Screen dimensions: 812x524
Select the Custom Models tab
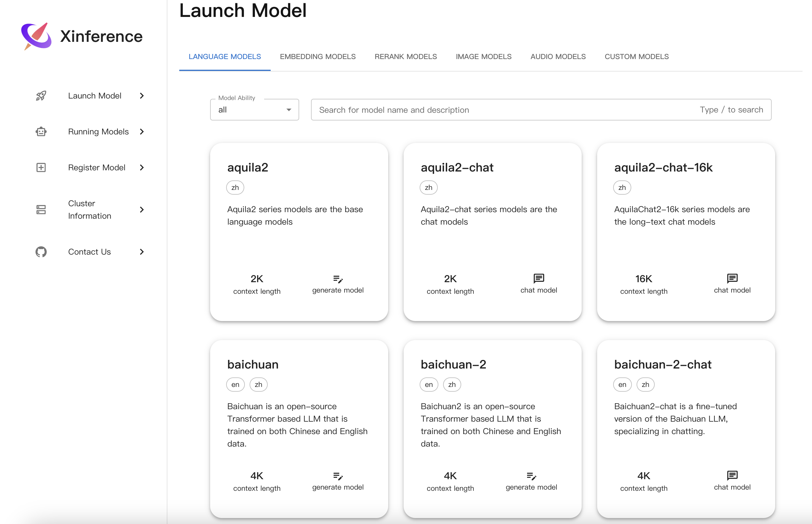636,56
